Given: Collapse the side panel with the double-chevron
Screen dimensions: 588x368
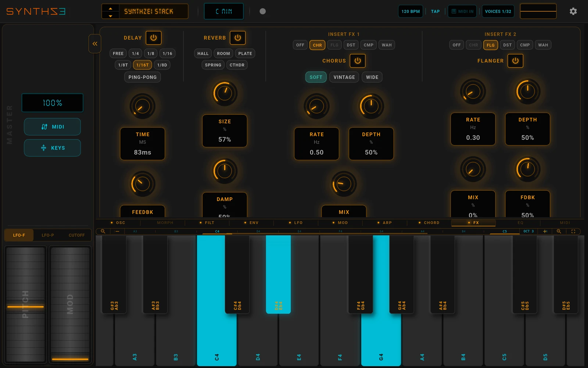Looking at the screenshot, I should point(95,44).
